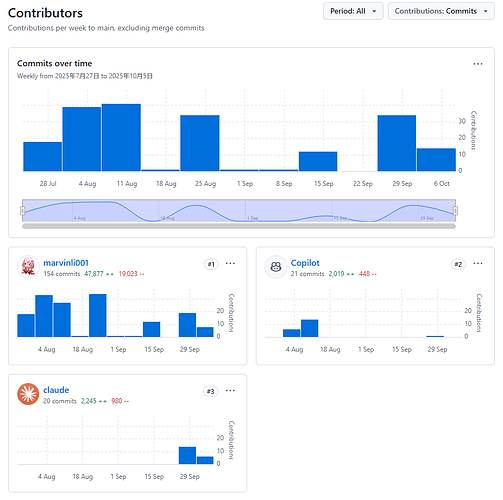Click the Copilot avatar icon

pyautogui.click(x=275, y=267)
